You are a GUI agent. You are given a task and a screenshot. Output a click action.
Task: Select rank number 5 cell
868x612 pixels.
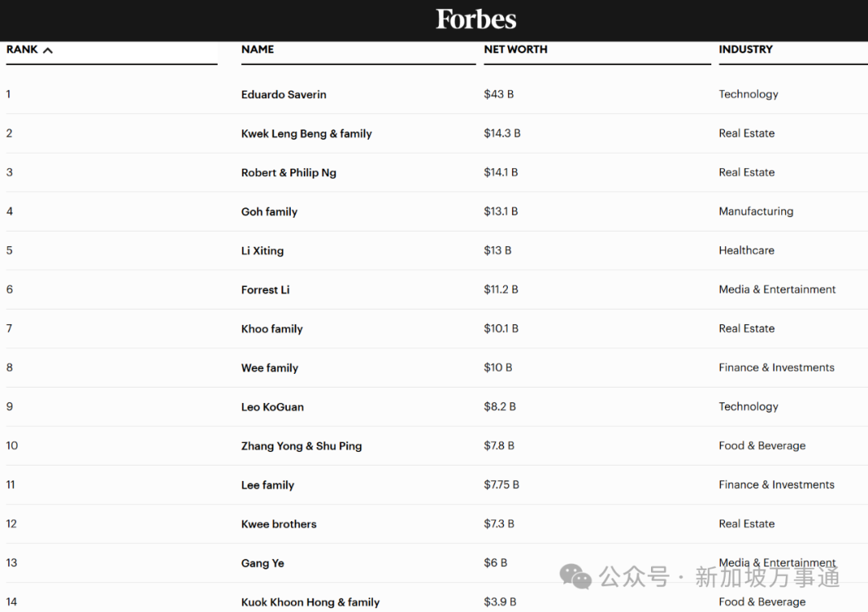tap(10, 250)
